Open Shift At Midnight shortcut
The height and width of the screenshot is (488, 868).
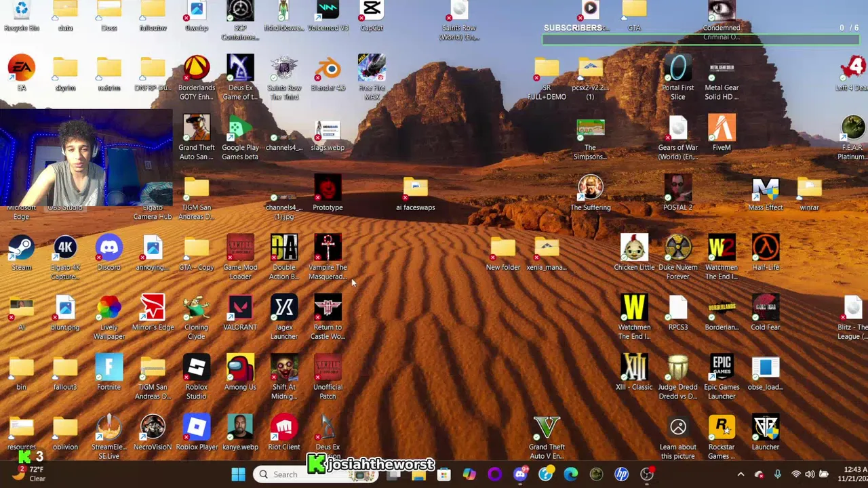click(x=284, y=377)
